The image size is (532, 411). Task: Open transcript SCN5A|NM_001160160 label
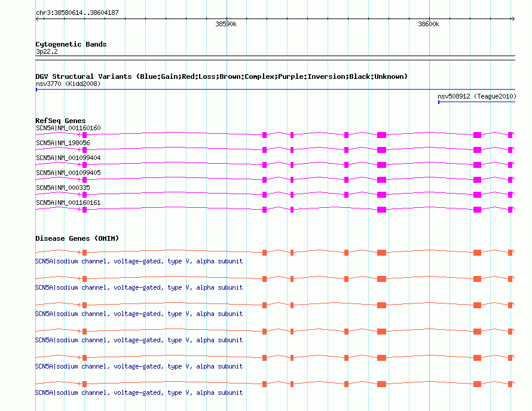click(68, 128)
